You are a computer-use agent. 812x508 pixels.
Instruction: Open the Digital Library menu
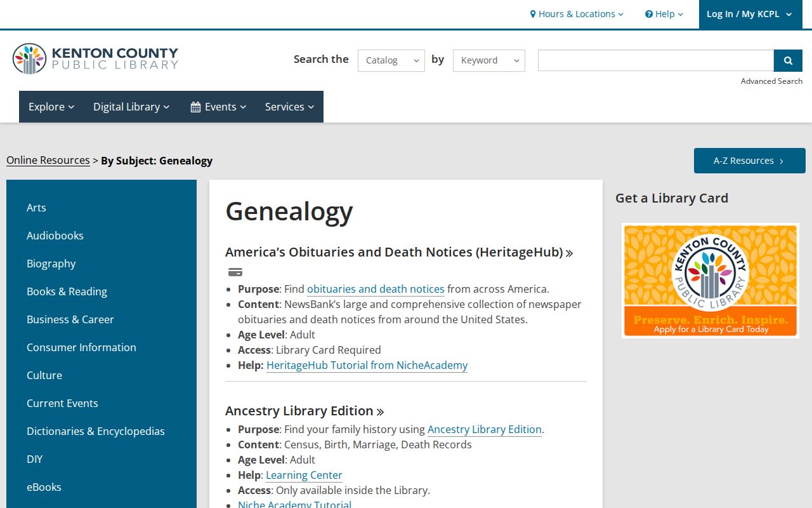click(131, 107)
